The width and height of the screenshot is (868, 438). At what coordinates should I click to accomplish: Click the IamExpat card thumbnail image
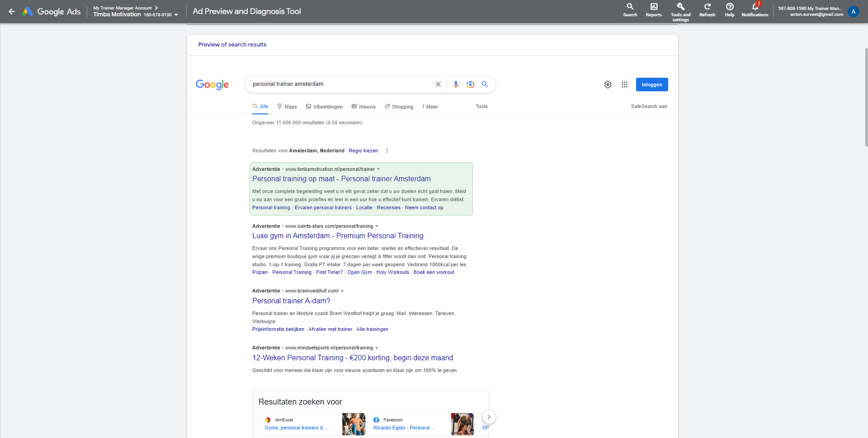(354, 424)
